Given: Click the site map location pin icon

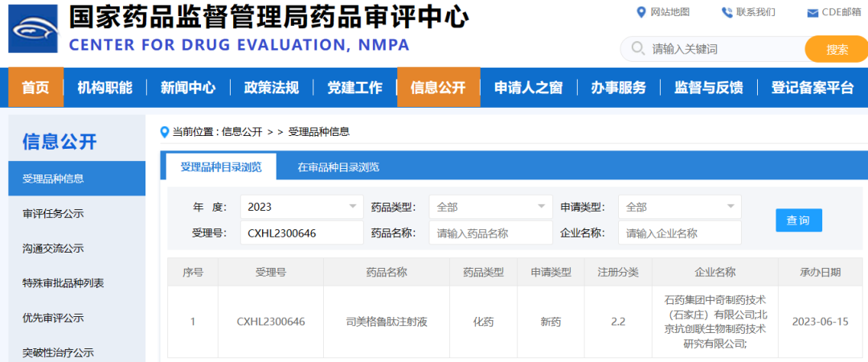Looking at the screenshot, I should click(x=641, y=12).
